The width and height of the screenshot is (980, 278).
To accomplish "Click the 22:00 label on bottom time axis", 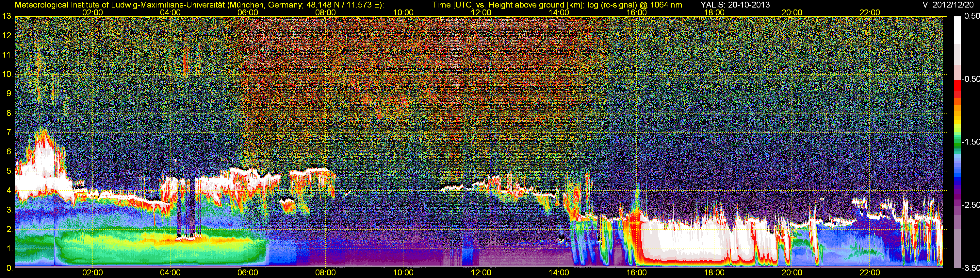I will (870, 273).
